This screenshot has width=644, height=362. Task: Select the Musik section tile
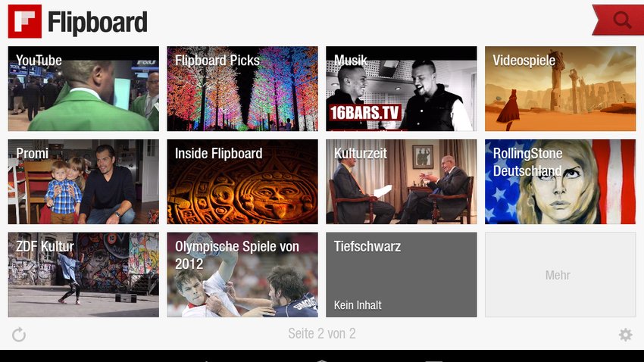tap(402, 89)
